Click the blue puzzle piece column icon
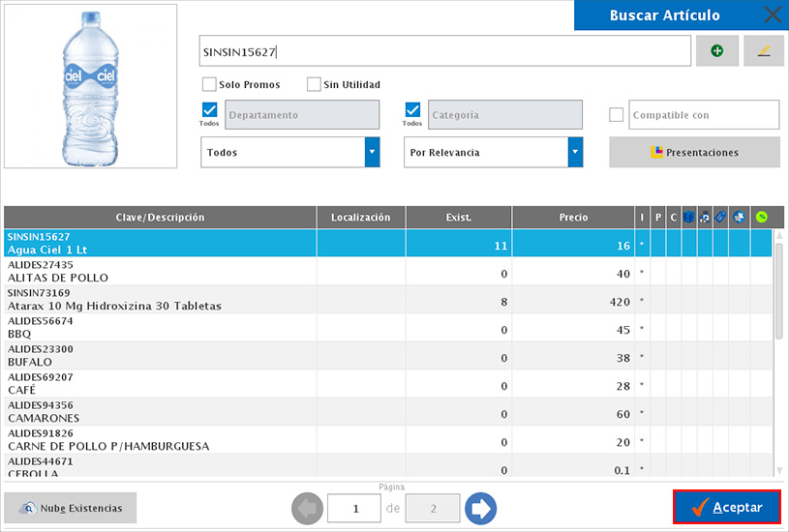 click(739, 218)
